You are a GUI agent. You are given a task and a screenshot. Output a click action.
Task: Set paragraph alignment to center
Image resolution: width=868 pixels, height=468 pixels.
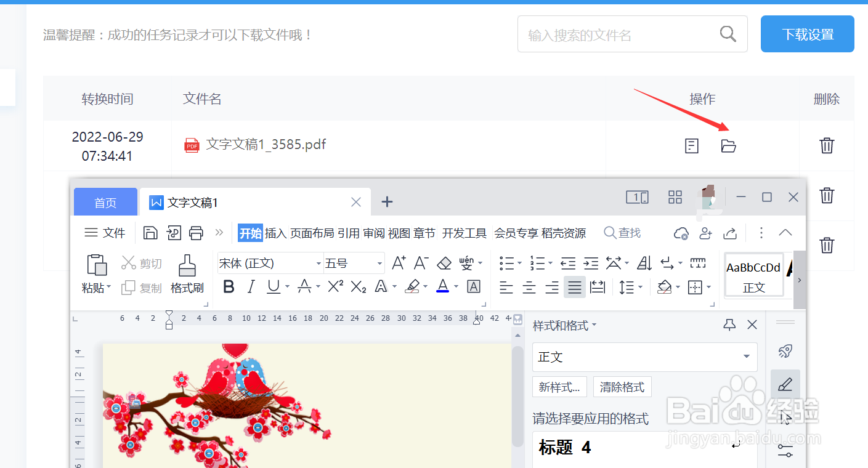tap(529, 287)
